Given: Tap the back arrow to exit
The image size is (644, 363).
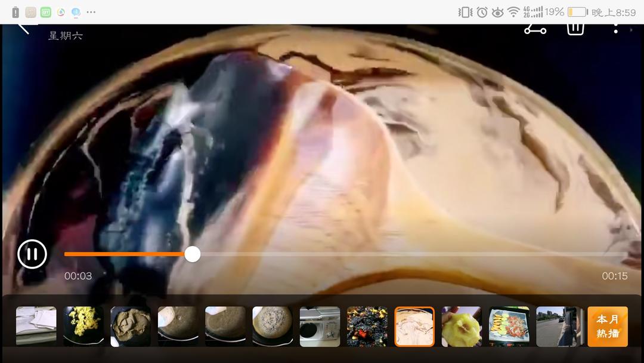Looking at the screenshot, I should [x=24, y=27].
